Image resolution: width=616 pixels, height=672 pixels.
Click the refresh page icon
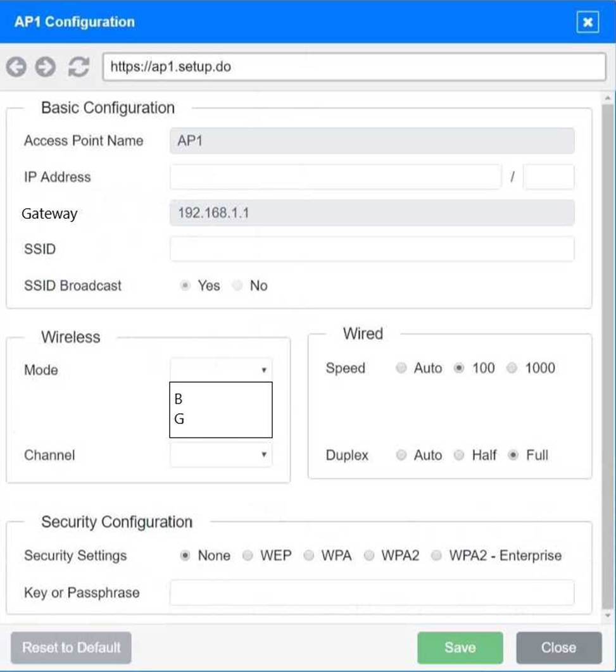(79, 67)
